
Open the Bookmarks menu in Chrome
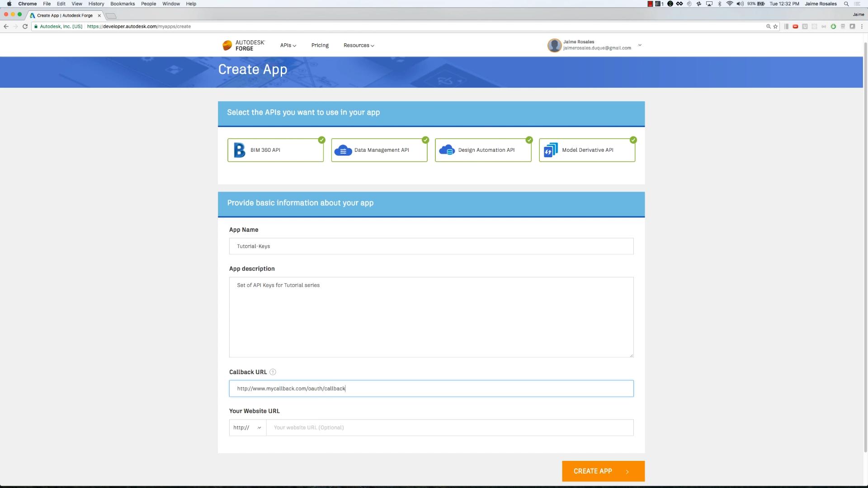coord(123,4)
